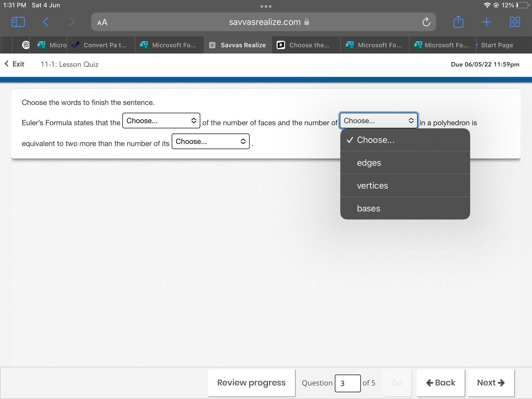Viewport: 532px width, 399px height.
Task: Open the first Choose dropdown after 'states that the'
Action: point(161,121)
